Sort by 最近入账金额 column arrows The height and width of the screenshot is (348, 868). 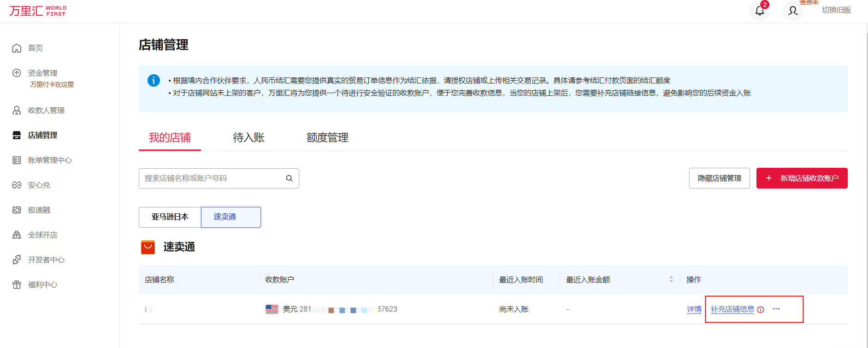[671, 279]
